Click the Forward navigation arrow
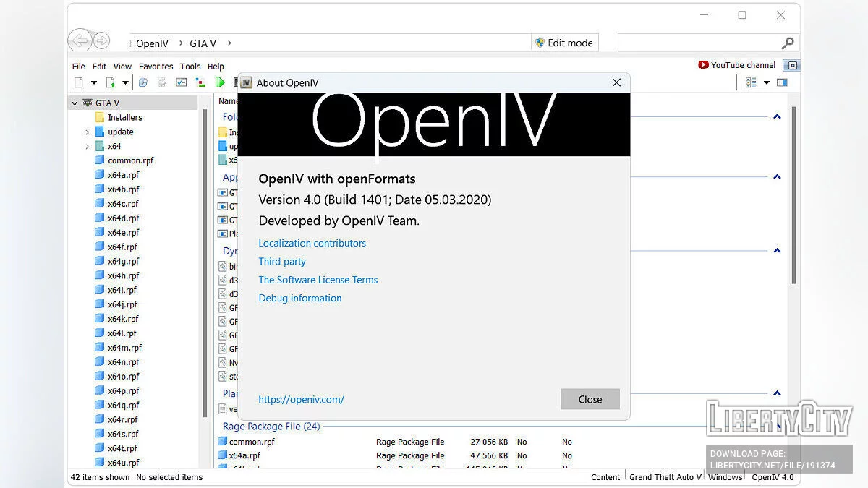This screenshot has width=868, height=488. 102,40
